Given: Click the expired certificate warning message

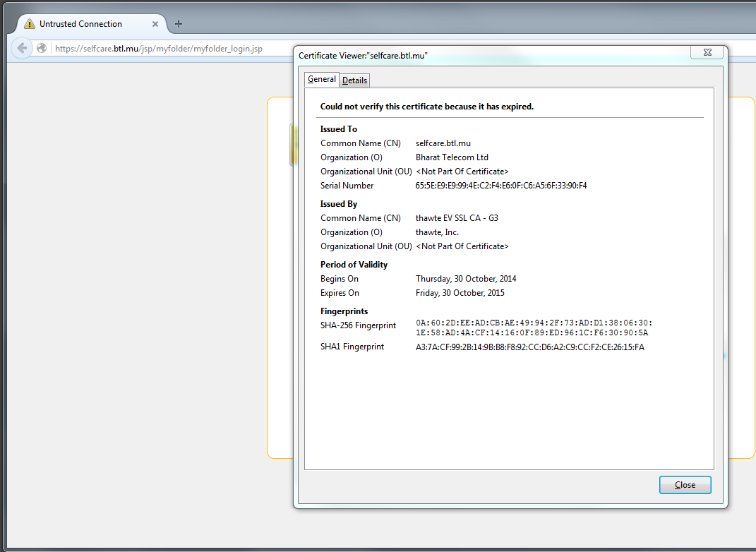Looking at the screenshot, I should coord(426,107).
